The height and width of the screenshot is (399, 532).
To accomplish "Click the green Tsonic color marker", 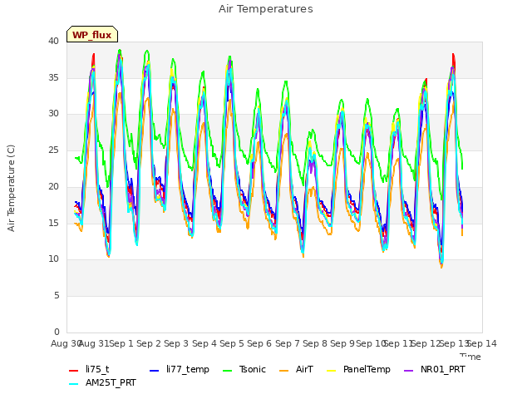I will click(x=227, y=371).
